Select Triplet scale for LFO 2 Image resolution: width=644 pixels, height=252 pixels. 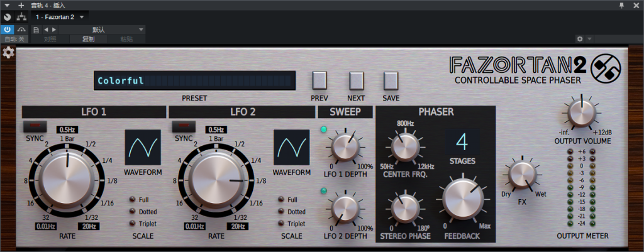(282, 224)
